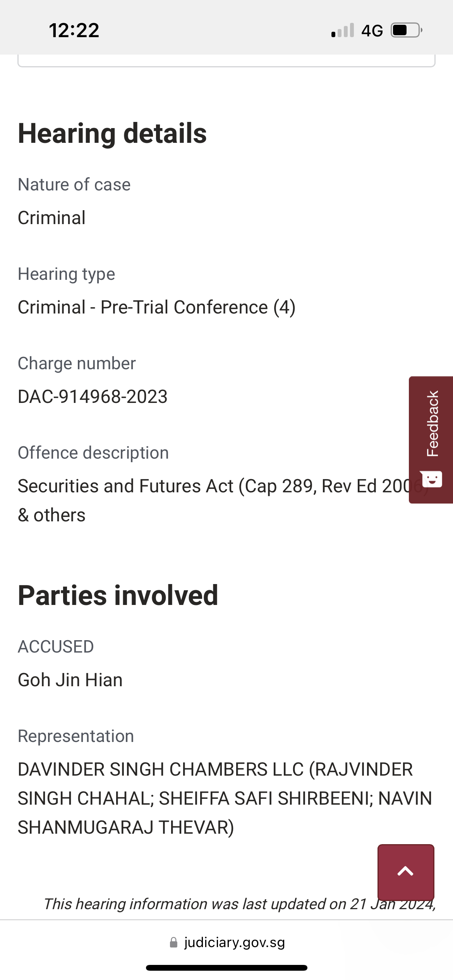
Task: Tap the Davinder Singh Chambers LLC representation text
Action: point(225,798)
